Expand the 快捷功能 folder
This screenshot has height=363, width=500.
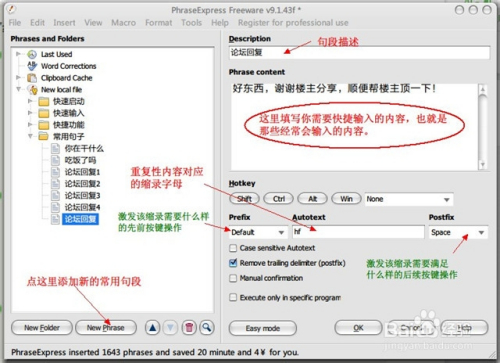pyautogui.click(x=30, y=125)
